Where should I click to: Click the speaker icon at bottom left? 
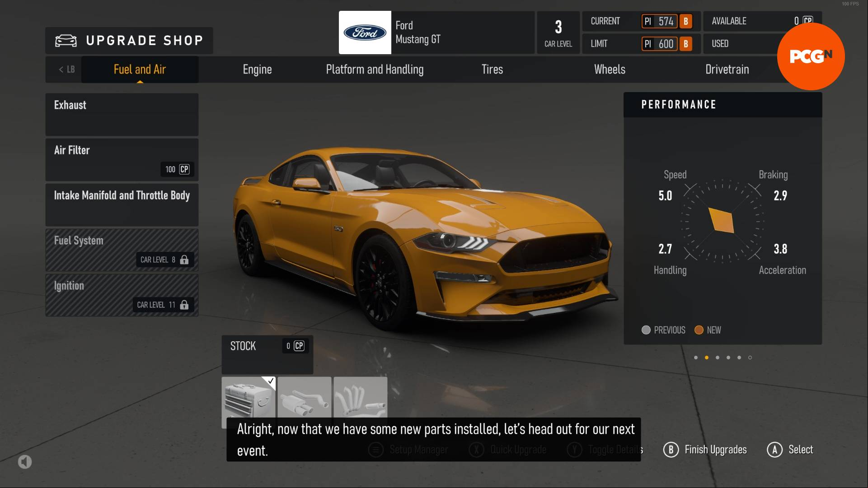pos(25,461)
